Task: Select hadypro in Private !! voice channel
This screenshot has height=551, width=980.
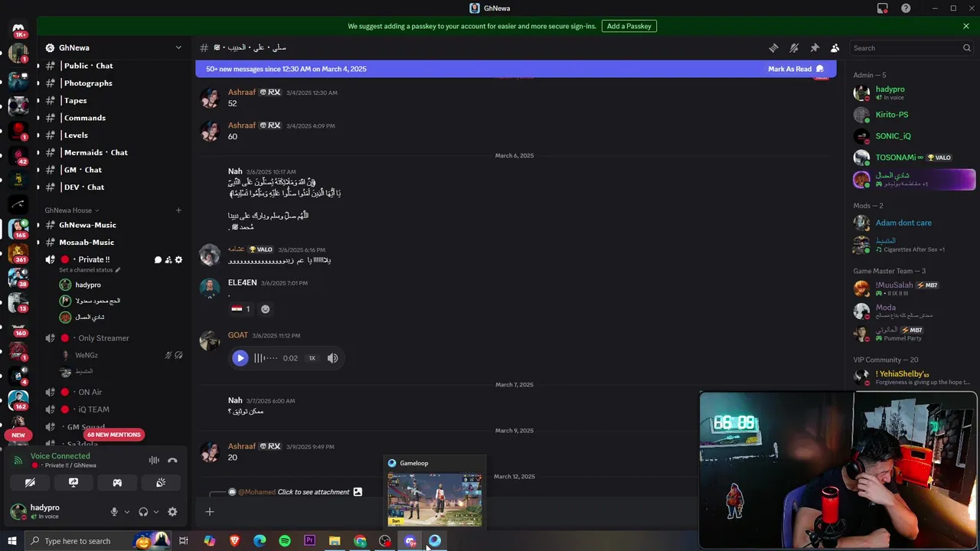Action: [x=88, y=285]
